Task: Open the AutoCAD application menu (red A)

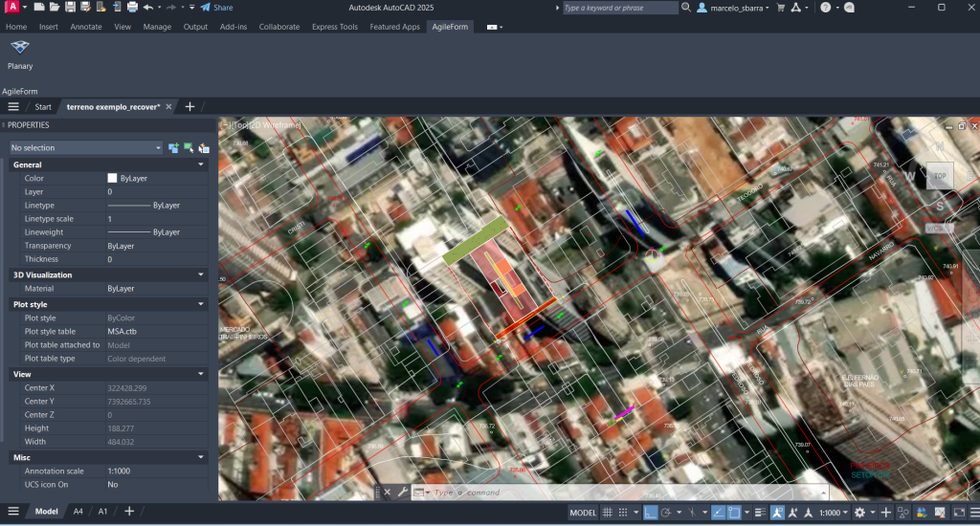Action: (11, 8)
